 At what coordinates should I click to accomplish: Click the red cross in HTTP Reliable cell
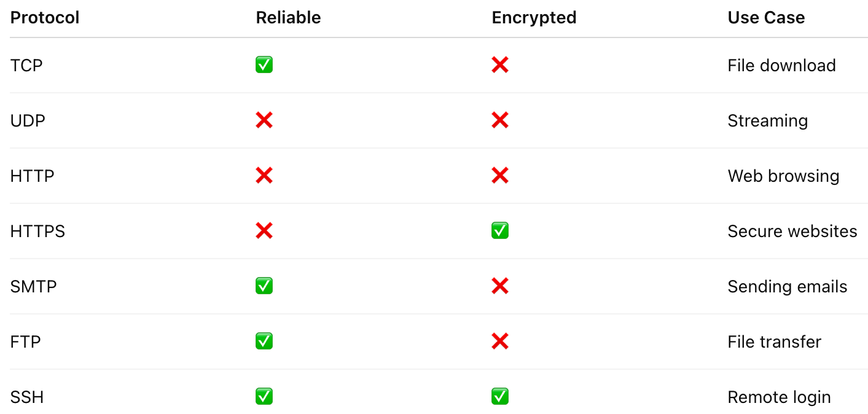click(x=264, y=176)
